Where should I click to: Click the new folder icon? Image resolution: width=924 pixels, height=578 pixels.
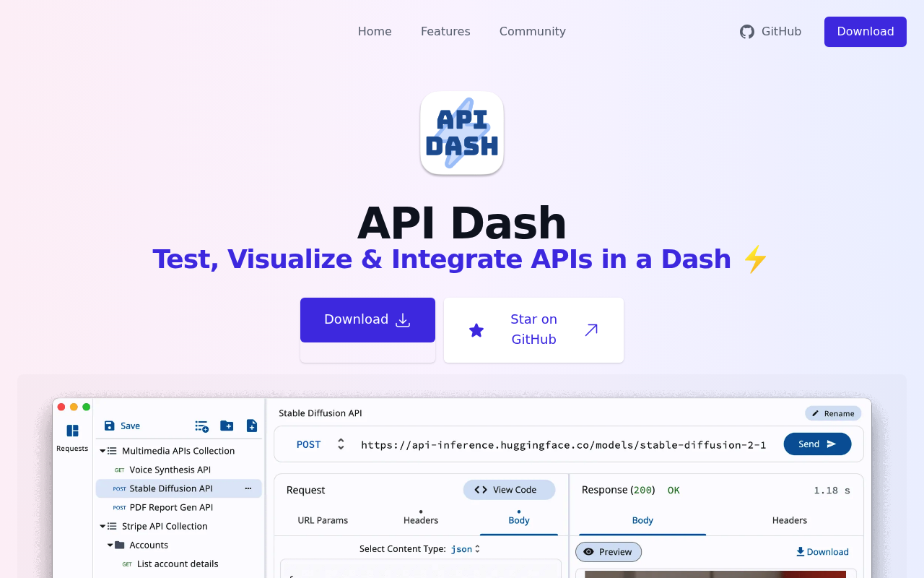tap(227, 426)
